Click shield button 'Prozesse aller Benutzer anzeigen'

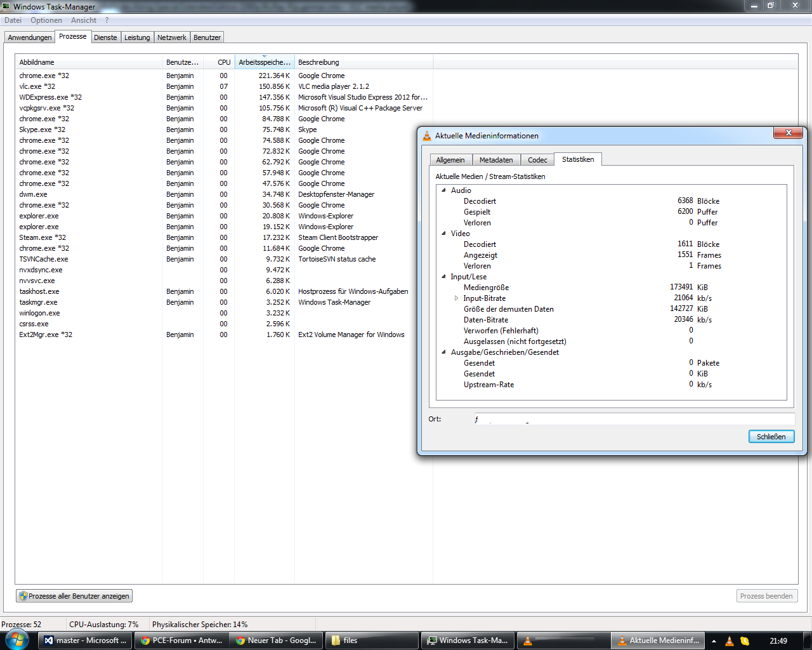point(74,596)
